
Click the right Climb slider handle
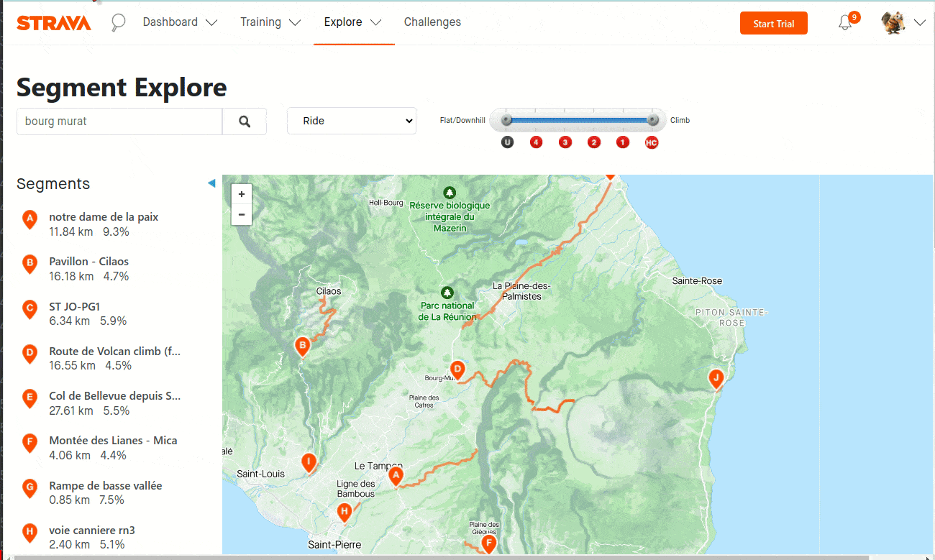click(653, 120)
